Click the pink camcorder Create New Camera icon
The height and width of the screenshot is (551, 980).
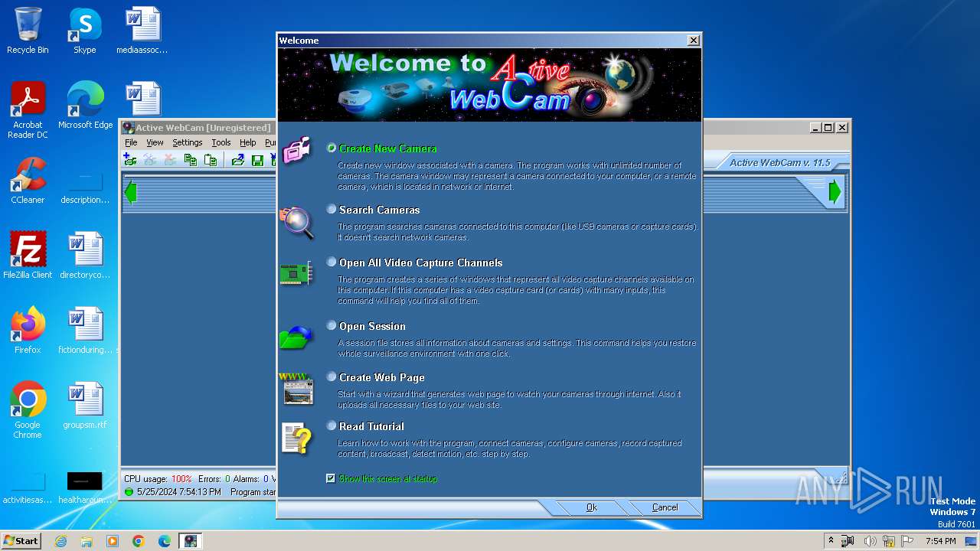297,150
